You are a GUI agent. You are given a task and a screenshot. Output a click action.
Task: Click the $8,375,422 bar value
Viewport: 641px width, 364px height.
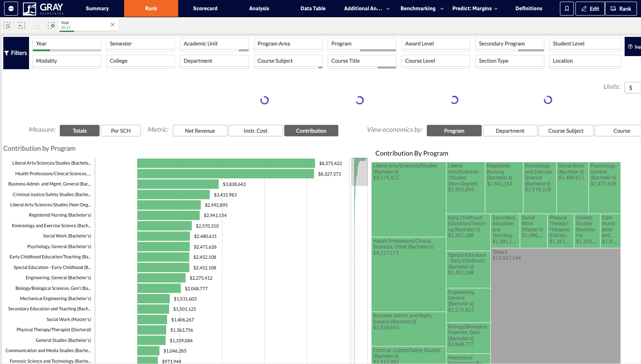pos(331,163)
